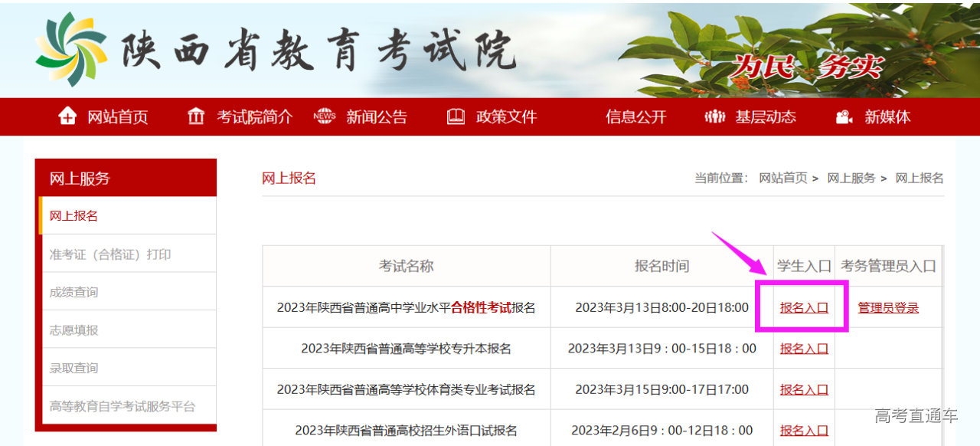Viewport: 980px width, 446px height.
Task: Click the book icon beside 政策文件
Action: tap(456, 116)
